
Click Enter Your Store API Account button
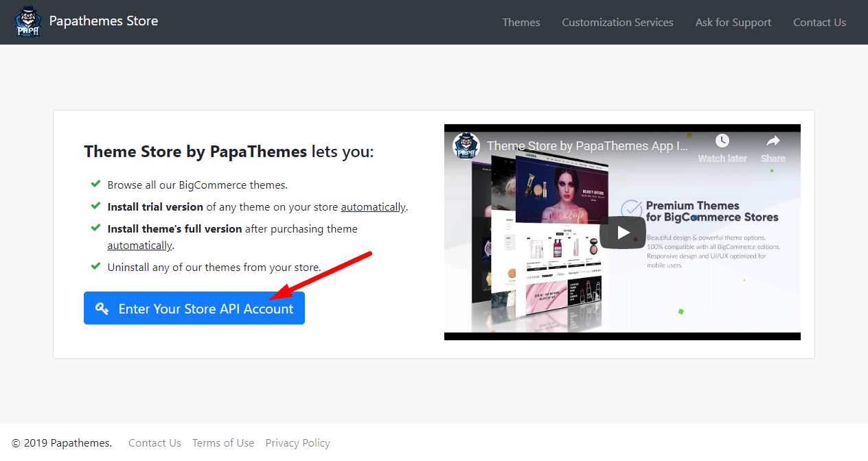point(194,309)
